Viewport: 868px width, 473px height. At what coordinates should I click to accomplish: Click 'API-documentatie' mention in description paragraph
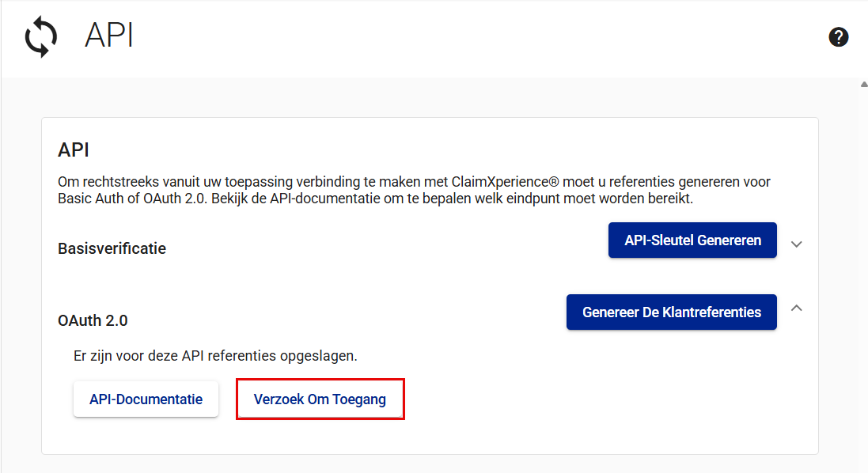(x=312, y=199)
